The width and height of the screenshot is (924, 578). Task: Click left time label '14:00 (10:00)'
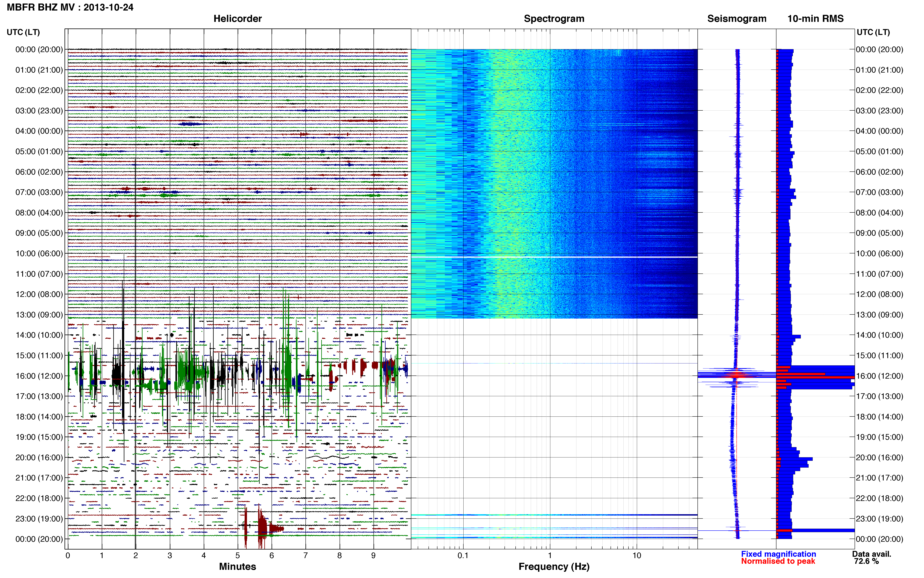tap(39, 335)
